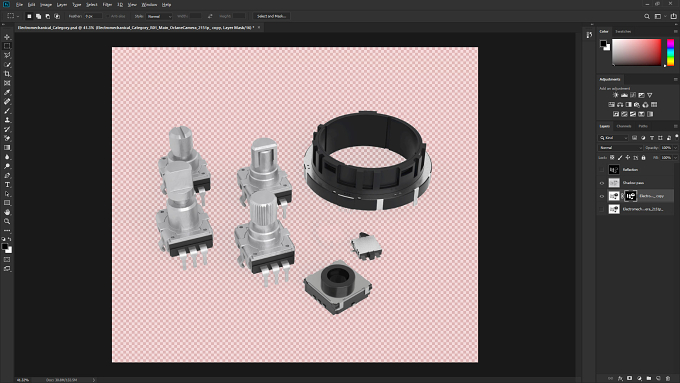Select the Move tool
680x383 pixels.
tap(7, 37)
